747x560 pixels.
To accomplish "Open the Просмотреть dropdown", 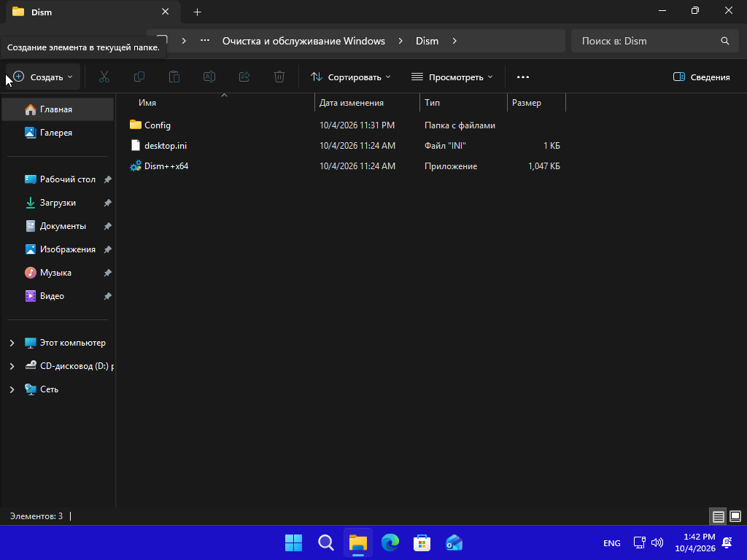I will tap(452, 77).
